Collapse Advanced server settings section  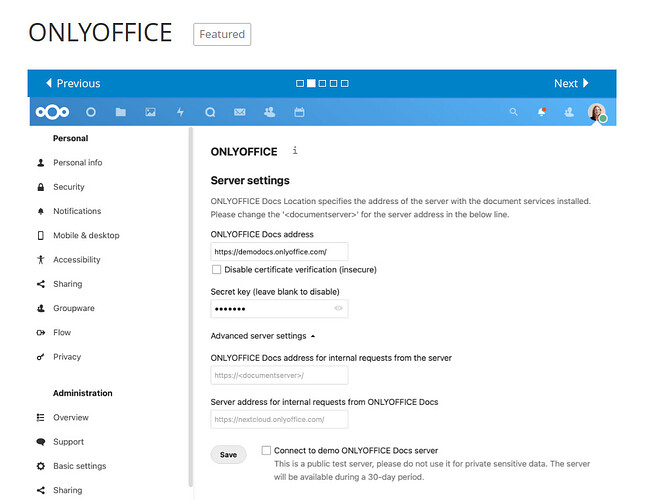263,336
